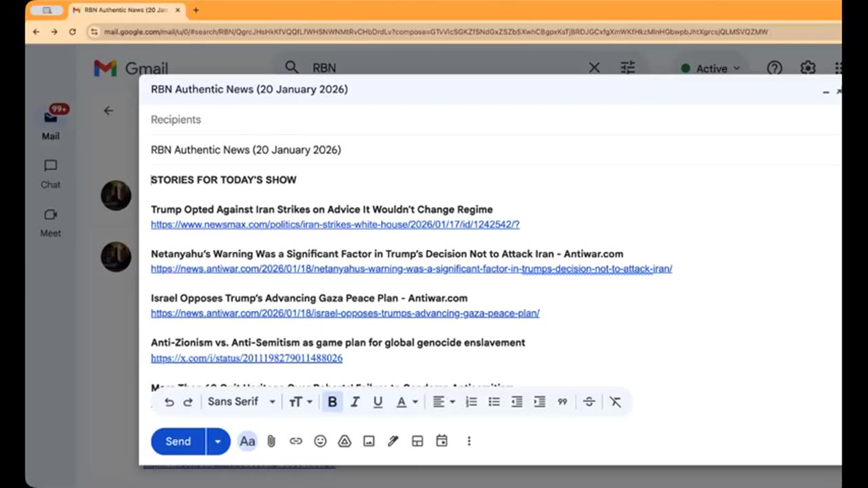Insert signature pen icon
868x488 pixels.
[x=393, y=441]
